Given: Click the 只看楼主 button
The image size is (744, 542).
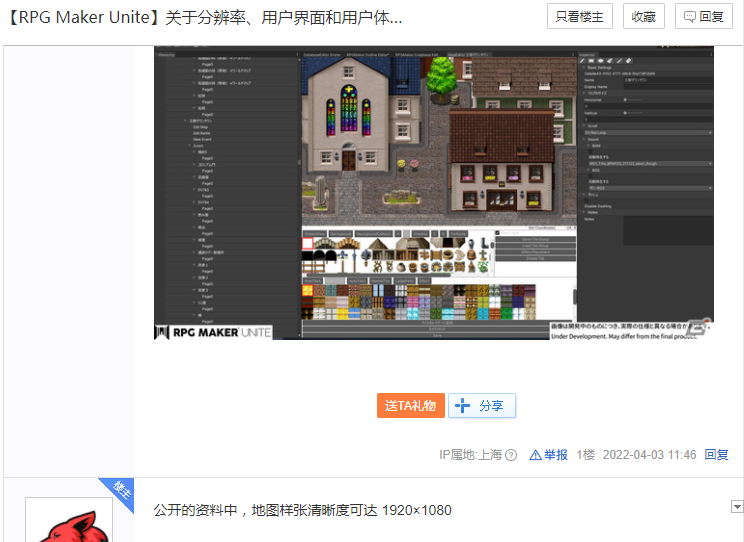Looking at the screenshot, I should 579,17.
